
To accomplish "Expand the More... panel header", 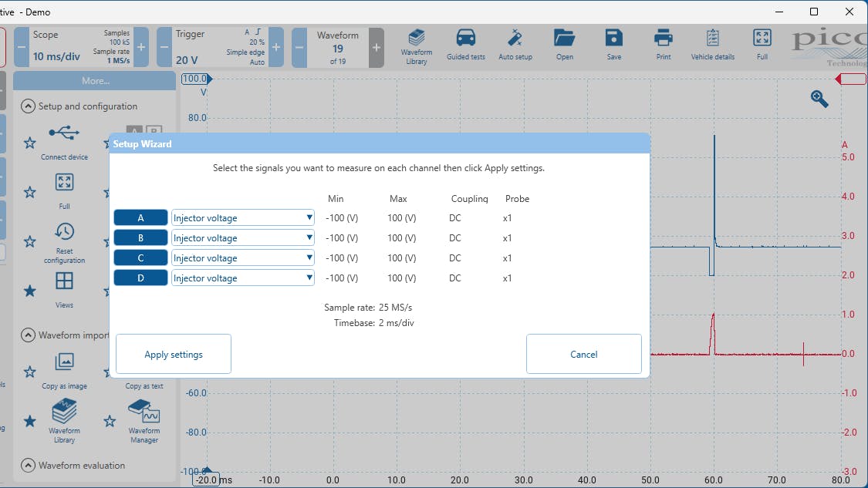I will pyautogui.click(x=95, y=81).
